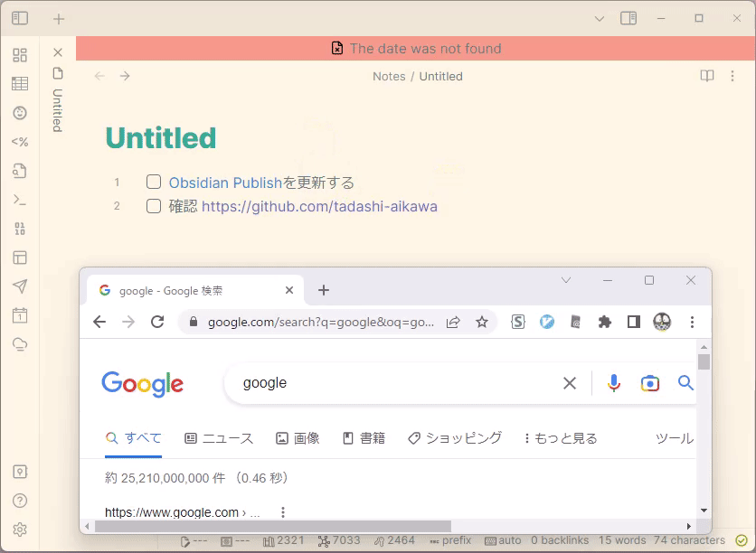The height and width of the screenshot is (553, 756).
Task: Select the すべて search tab
Action: pos(134,438)
